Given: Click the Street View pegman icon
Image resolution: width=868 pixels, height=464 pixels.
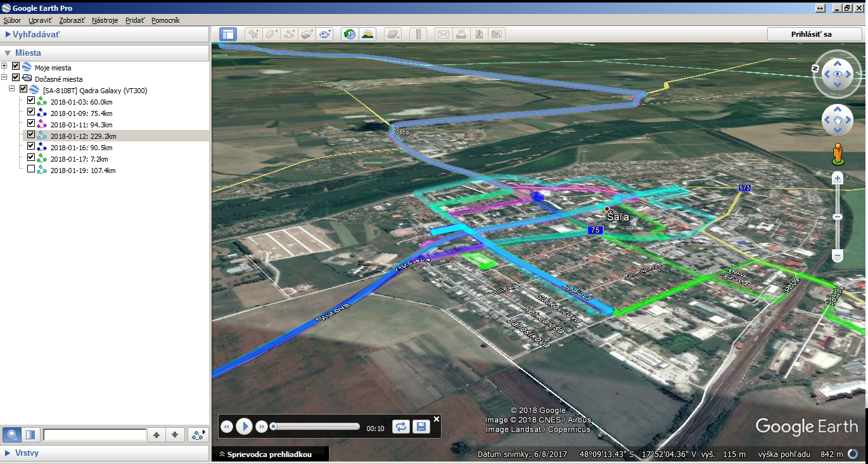Looking at the screenshot, I should click(838, 154).
